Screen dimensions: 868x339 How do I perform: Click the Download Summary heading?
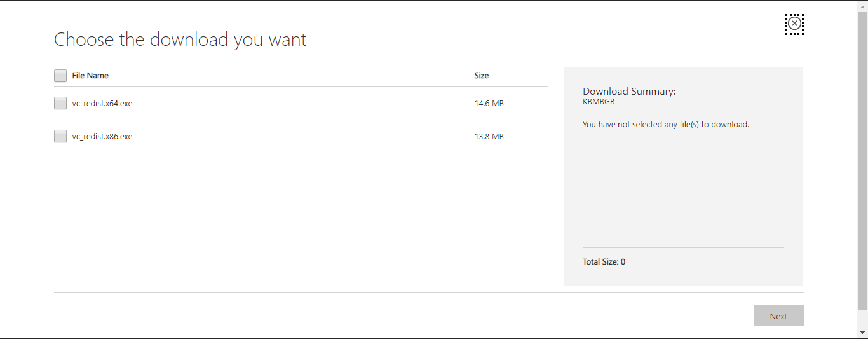pos(629,92)
